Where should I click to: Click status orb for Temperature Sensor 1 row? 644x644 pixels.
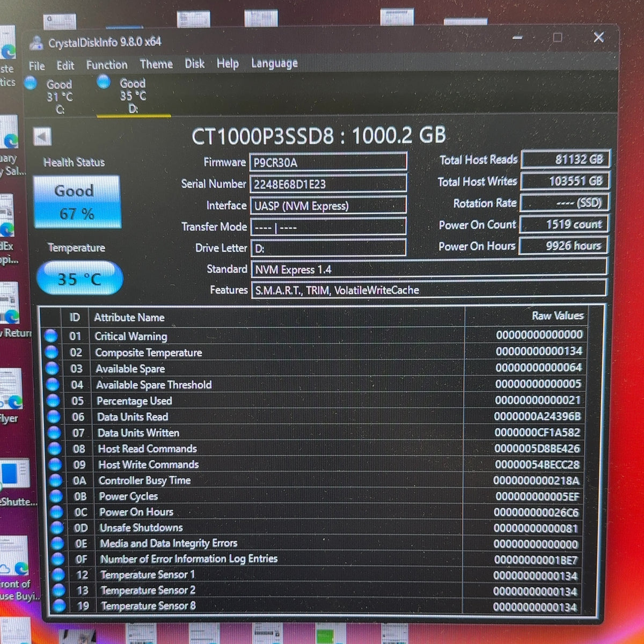58,574
